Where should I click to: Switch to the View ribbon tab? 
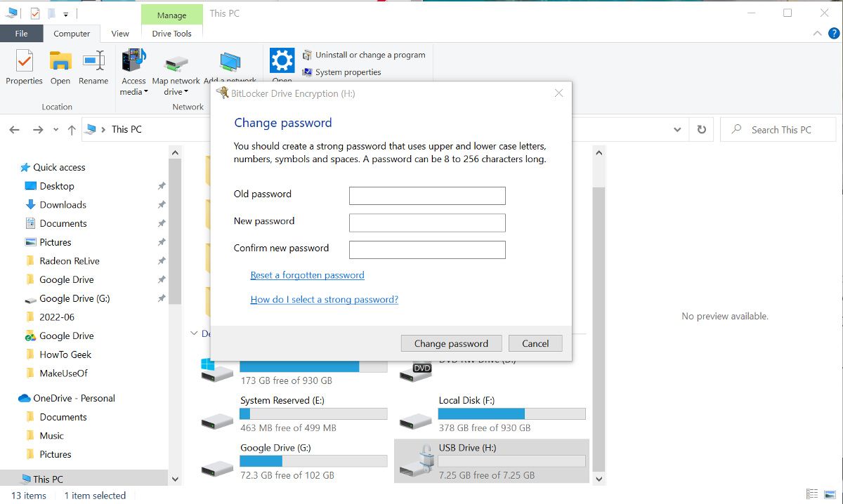pos(120,33)
